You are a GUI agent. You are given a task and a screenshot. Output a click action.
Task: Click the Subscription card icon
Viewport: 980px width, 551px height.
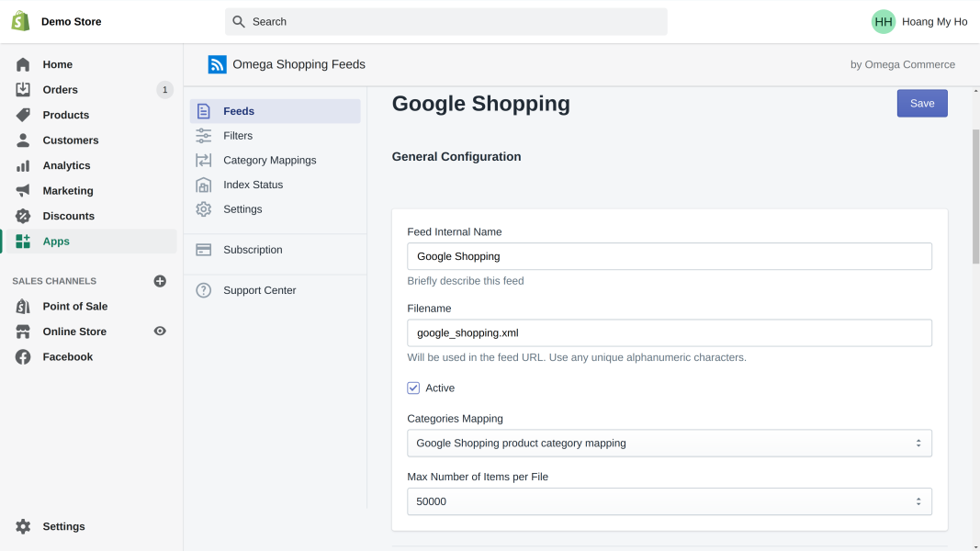tap(204, 250)
